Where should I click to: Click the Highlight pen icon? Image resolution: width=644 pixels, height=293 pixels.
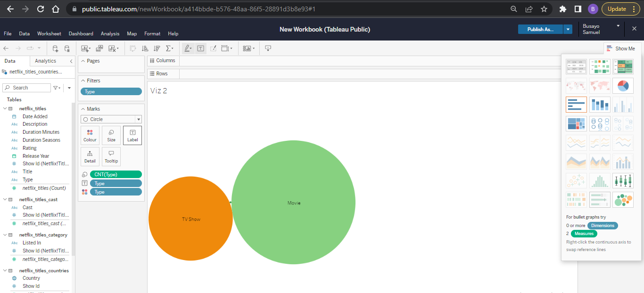click(188, 49)
